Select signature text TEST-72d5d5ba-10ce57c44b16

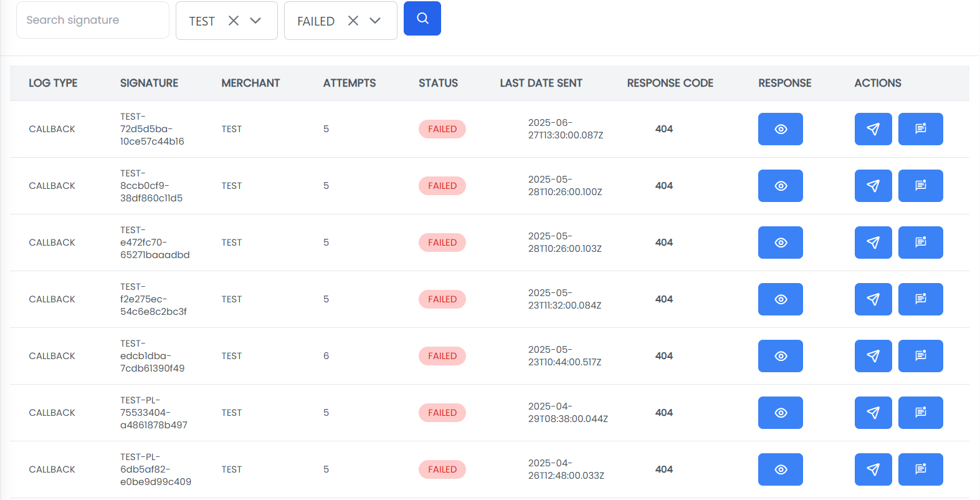pos(152,129)
